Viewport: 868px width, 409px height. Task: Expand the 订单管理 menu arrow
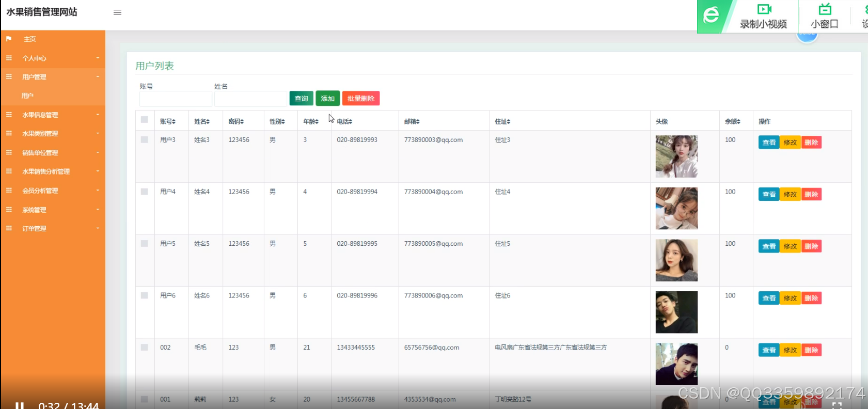pos(98,228)
